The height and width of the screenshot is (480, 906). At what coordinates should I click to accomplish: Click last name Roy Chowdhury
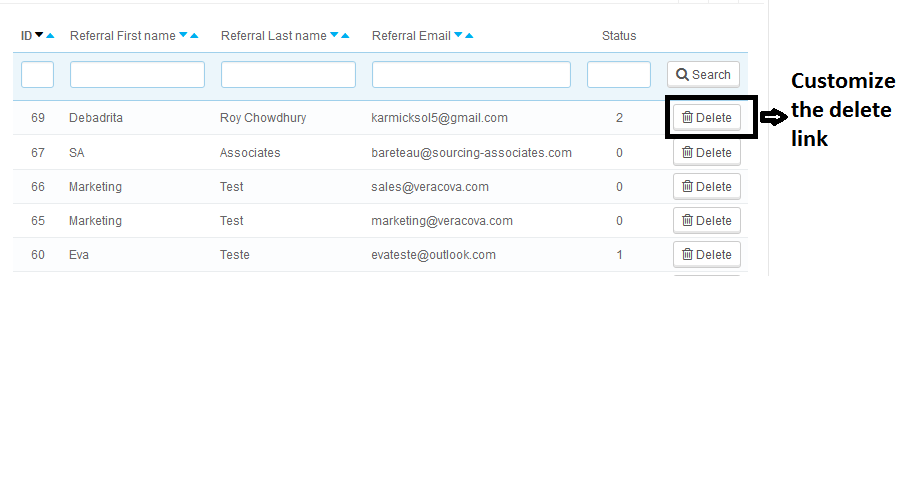(263, 118)
